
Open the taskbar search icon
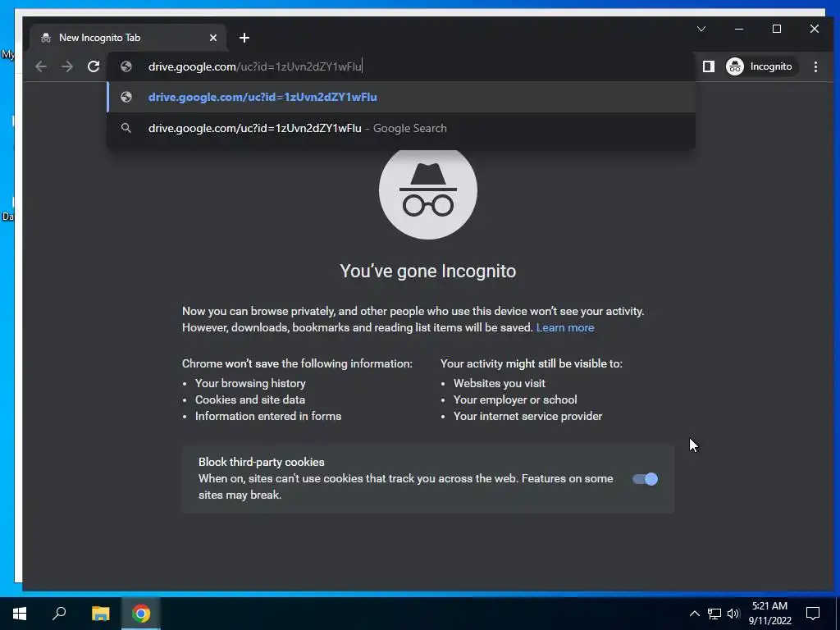59,614
